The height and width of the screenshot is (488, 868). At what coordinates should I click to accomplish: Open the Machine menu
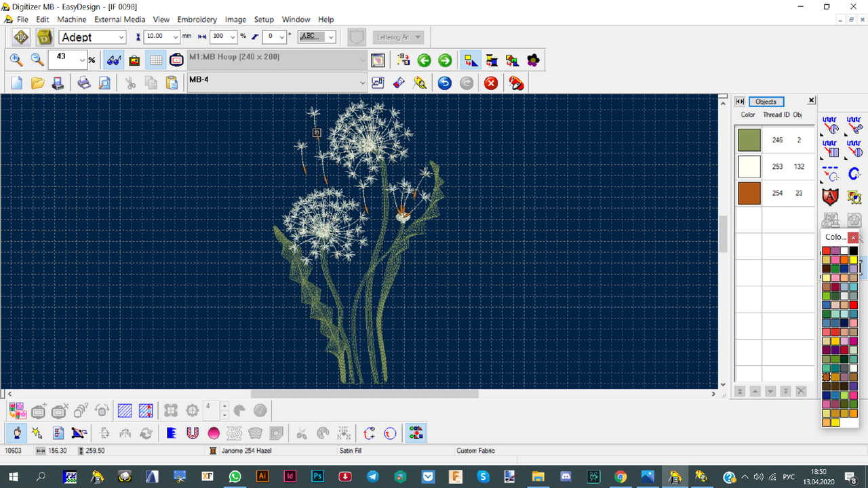(x=72, y=20)
